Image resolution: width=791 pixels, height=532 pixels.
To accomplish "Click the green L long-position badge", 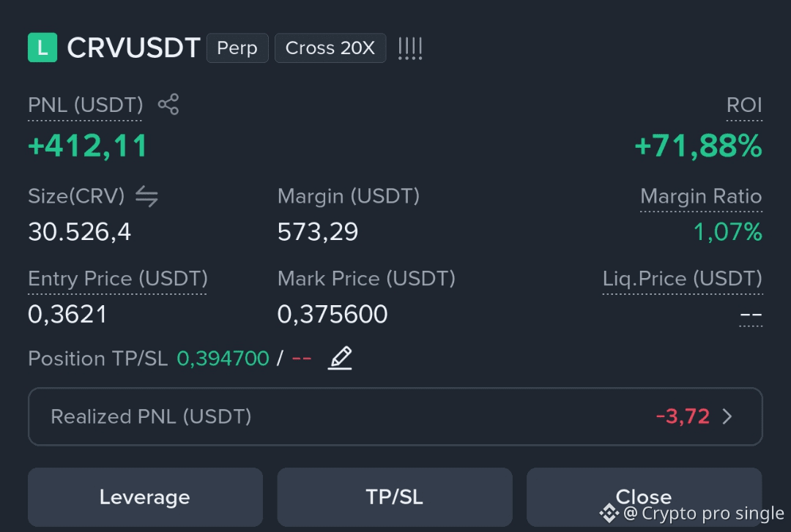I will 42,48.
